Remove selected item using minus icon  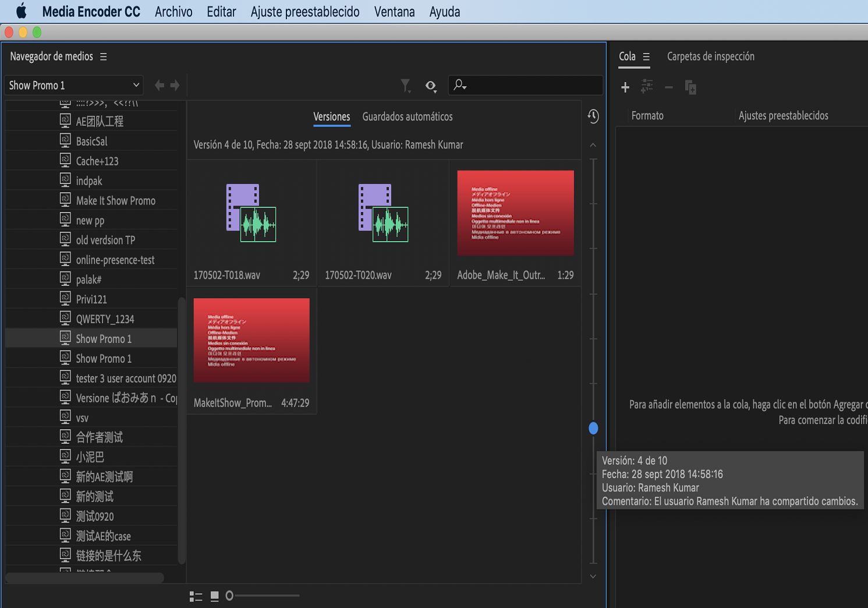click(668, 87)
